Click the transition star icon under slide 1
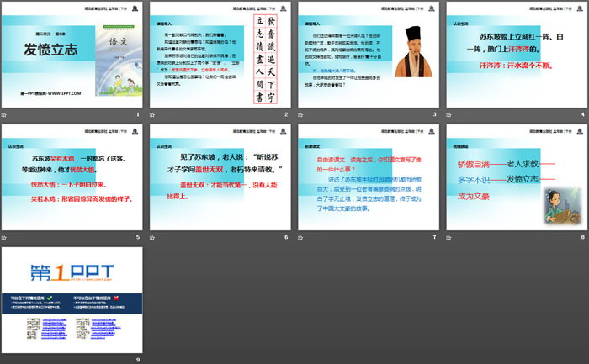This screenshot has width=589, height=364. [4, 115]
